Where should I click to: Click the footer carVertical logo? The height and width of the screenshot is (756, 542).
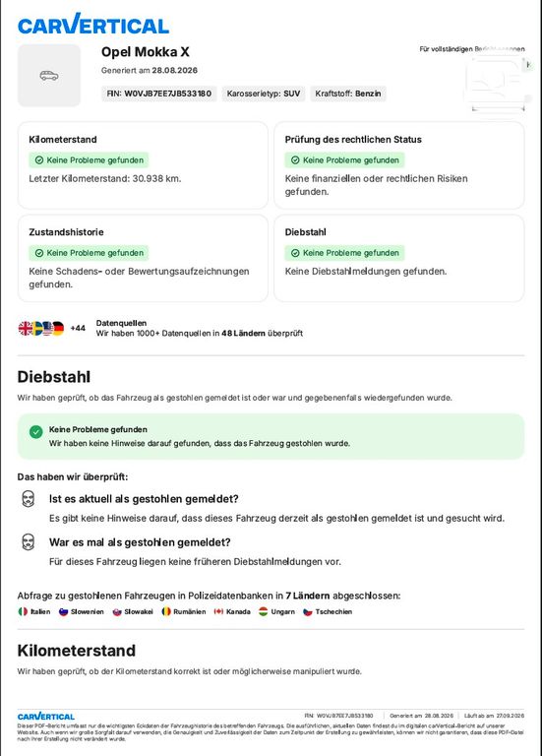click(x=46, y=717)
